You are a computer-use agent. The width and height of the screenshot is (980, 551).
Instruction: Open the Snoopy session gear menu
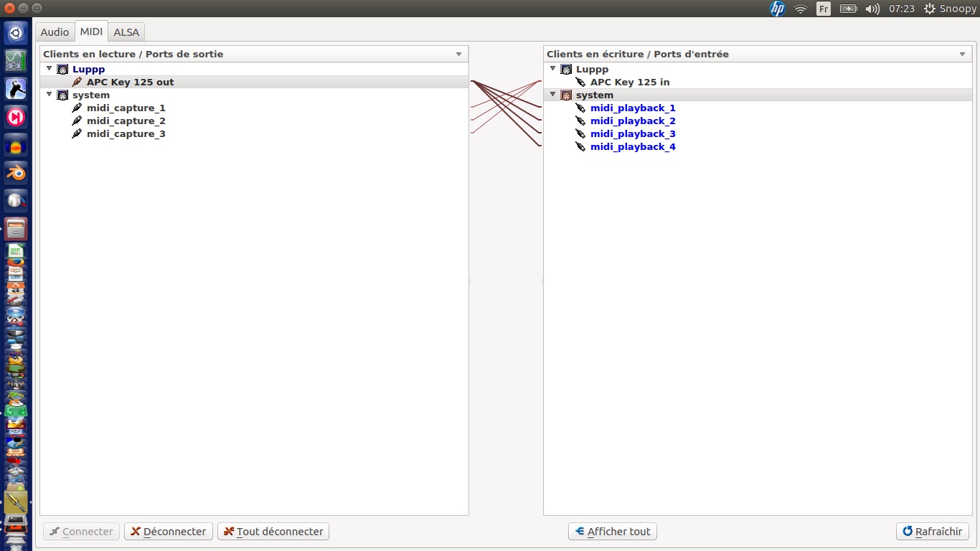pos(950,9)
